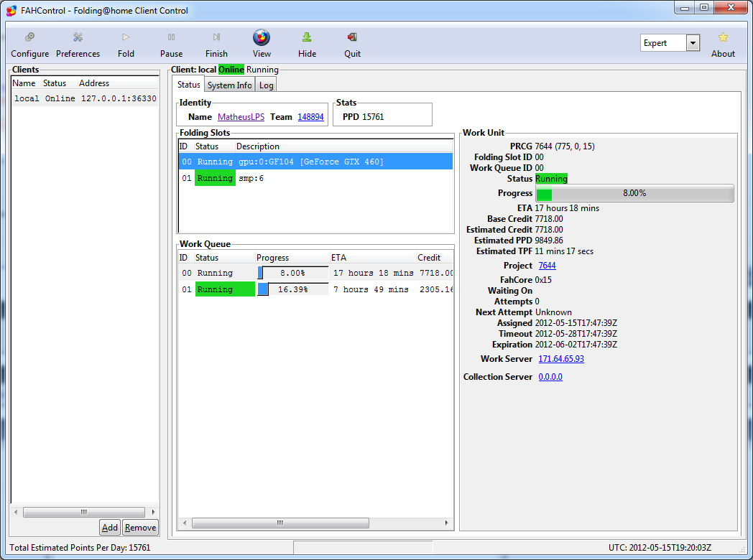Launch the View protein viewer icon
This screenshot has height=560, width=753.
(262, 45)
